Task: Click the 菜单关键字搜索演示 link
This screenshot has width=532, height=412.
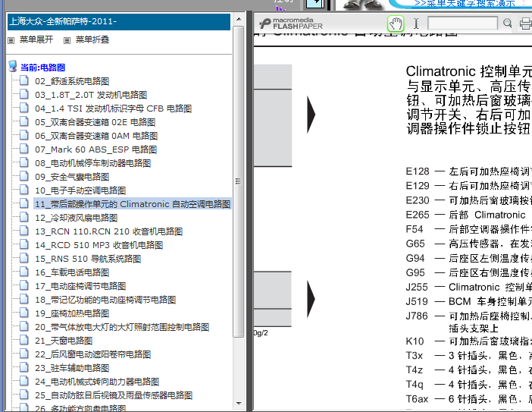Action: [x=465, y=3]
